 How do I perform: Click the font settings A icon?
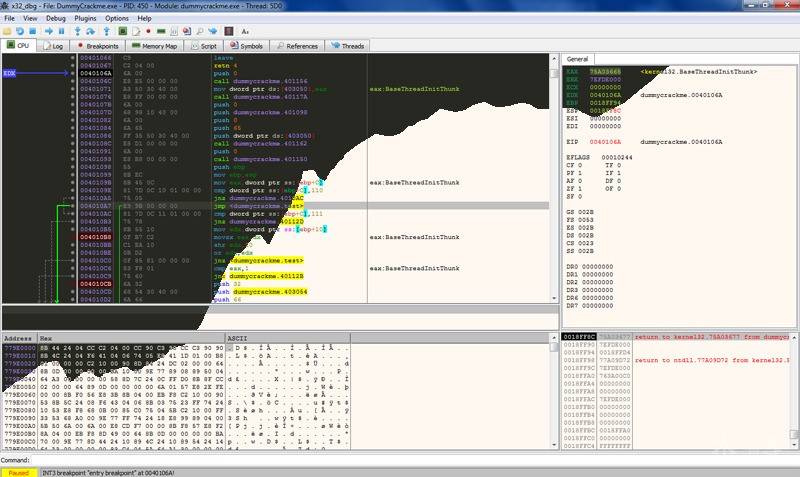tap(245, 32)
